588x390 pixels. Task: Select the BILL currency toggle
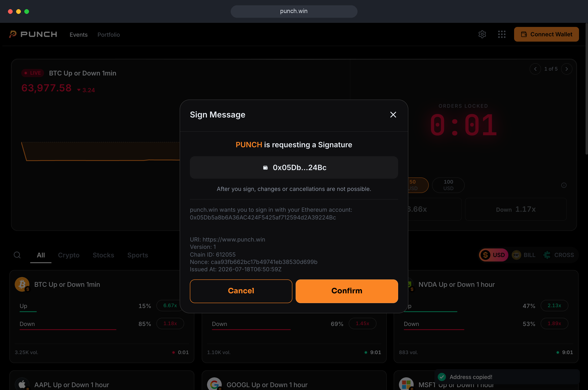523,255
